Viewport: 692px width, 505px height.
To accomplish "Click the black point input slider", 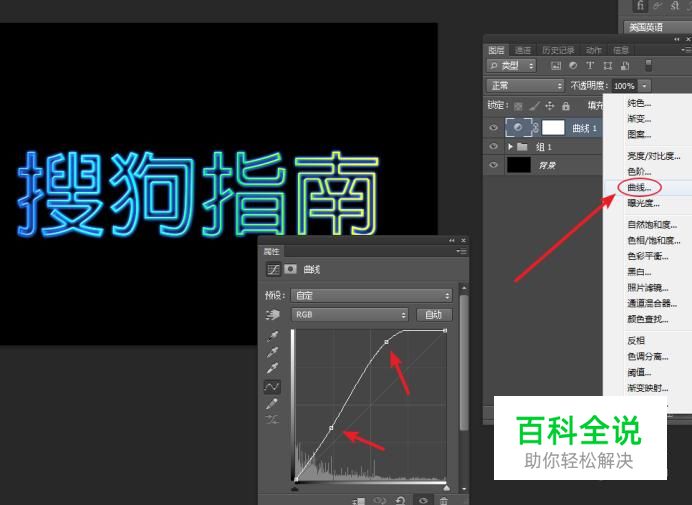I will [295, 488].
